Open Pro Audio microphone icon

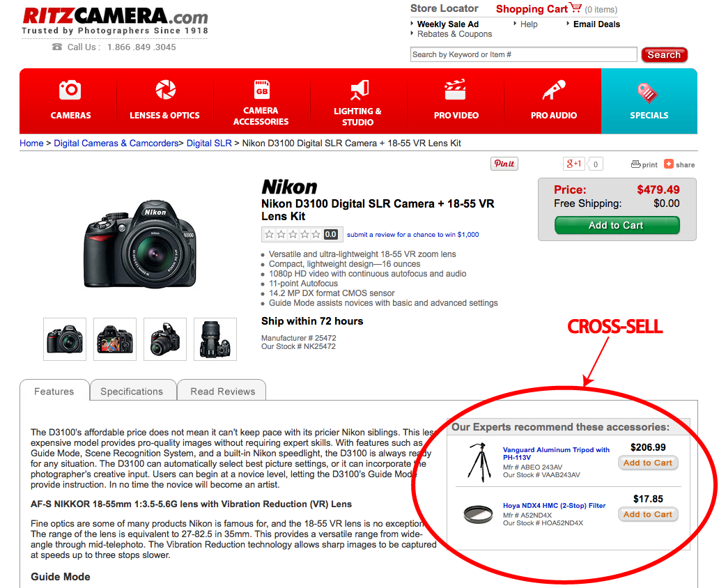click(554, 91)
